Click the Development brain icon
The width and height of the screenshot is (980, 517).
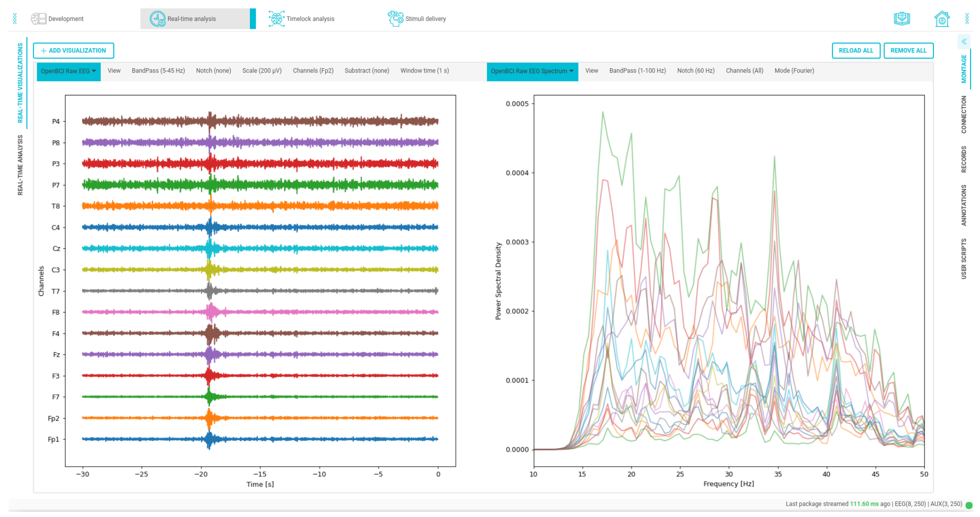tap(38, 19)
